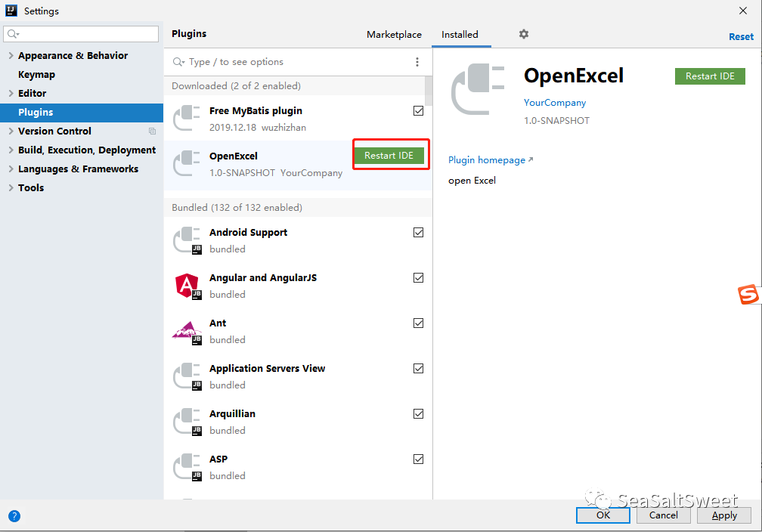Click the Cancel button

664,515
